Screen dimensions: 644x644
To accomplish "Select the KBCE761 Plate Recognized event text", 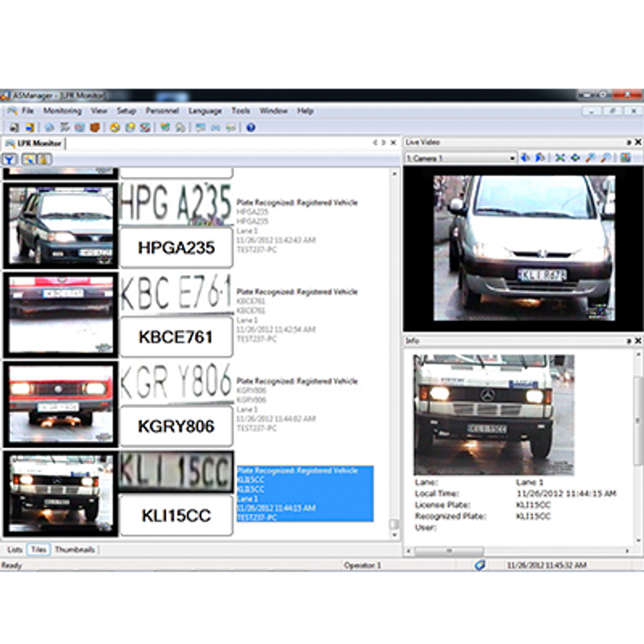I will [297, 292].
